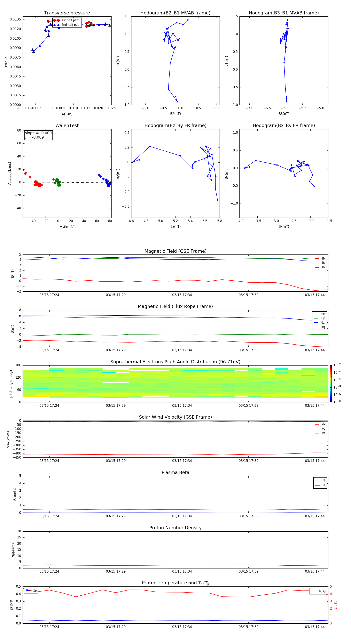Click the "Tp(10^6K)" left y-axis label
Viewport: 351px width, 644px height.
(11, 605)
